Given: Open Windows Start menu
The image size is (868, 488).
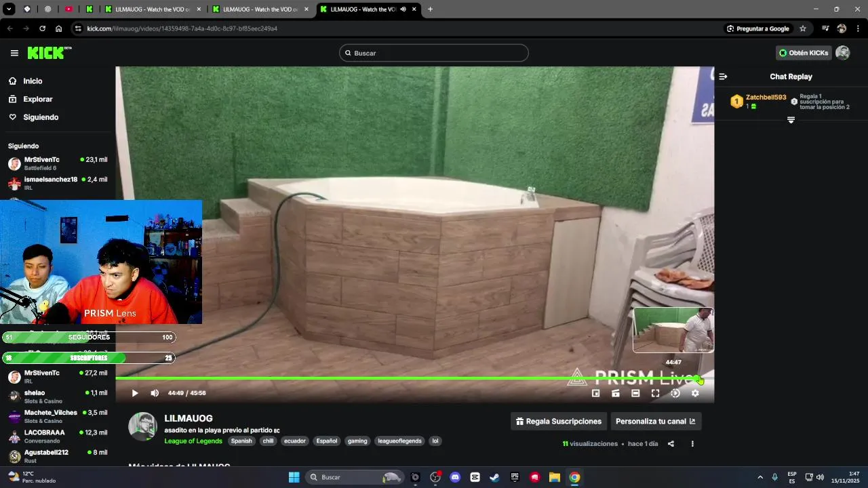Looking at the screenshot, I should [294, 477].
